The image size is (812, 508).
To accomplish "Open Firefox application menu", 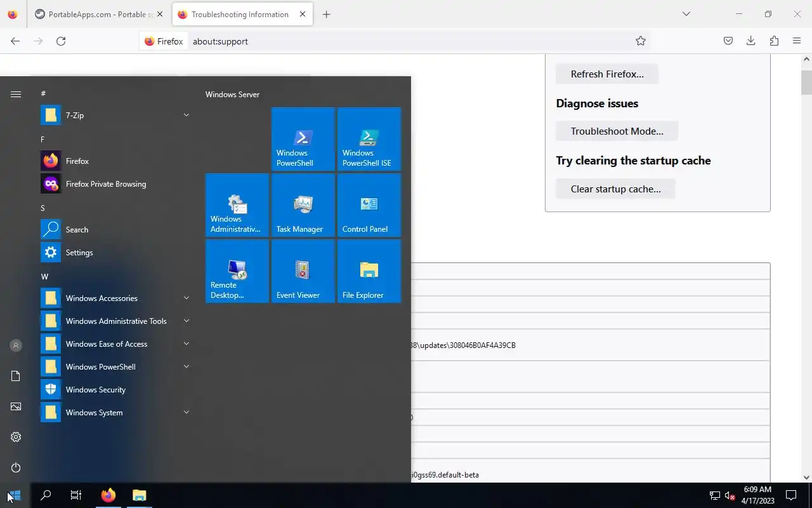I will coord(797,41).
